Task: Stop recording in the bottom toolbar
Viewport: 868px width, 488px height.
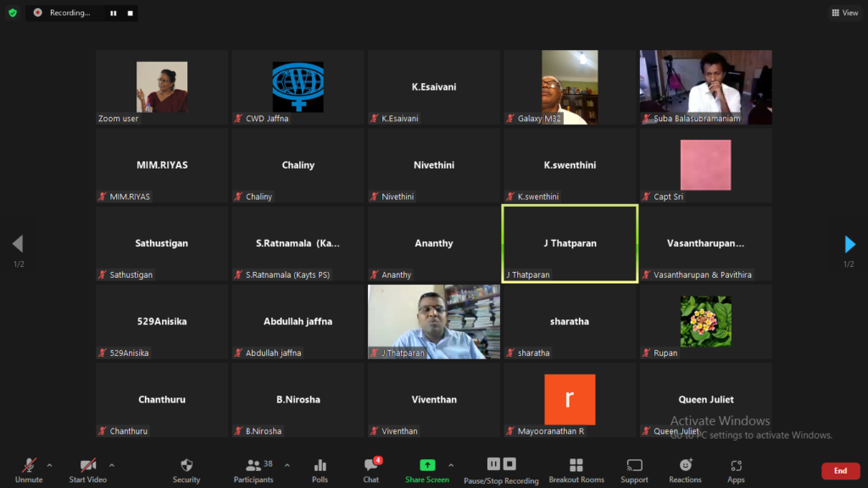Action: click(509, 464)
